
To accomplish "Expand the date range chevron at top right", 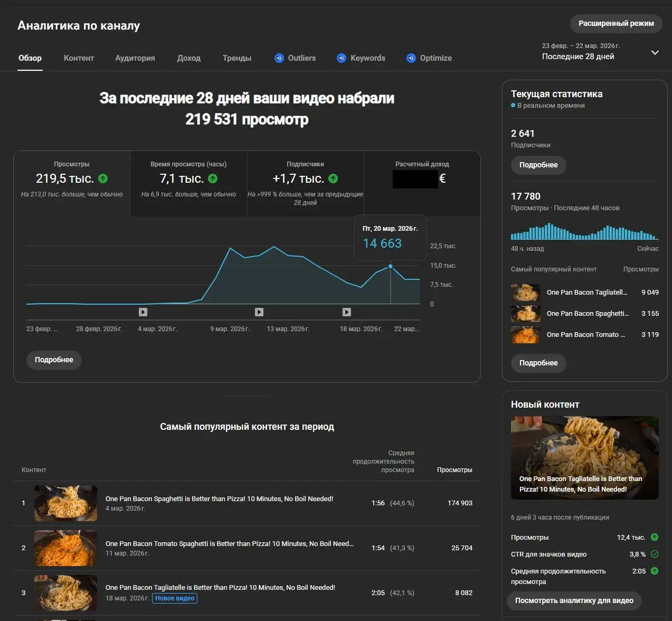I will coord(655,52).
